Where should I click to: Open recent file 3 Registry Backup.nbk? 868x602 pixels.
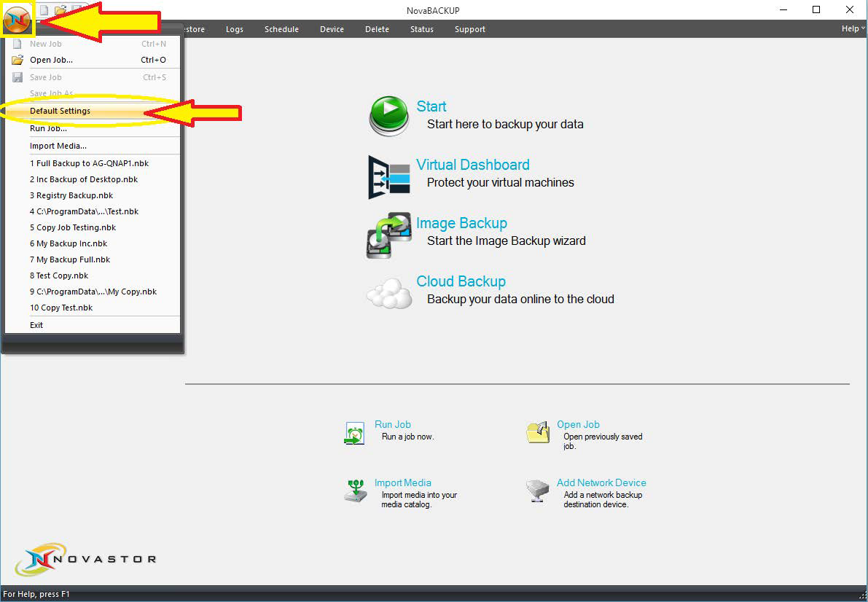pyautogui.click(x=93, y=195)
